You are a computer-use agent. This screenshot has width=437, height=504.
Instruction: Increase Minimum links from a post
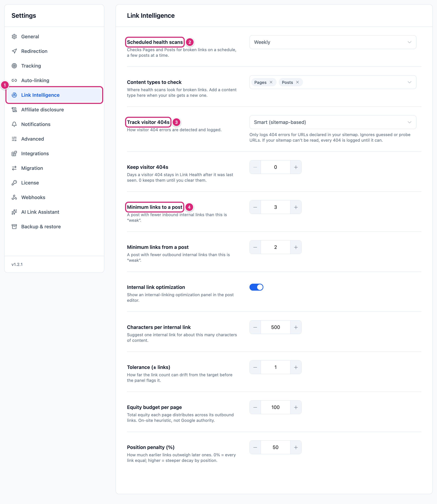tap(296, 247)
